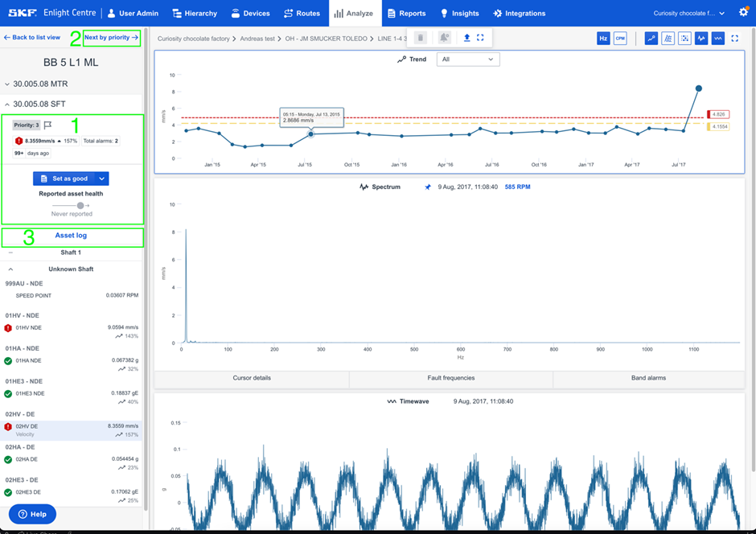Toggle the spectrum chart view

[x=701, y=38]
